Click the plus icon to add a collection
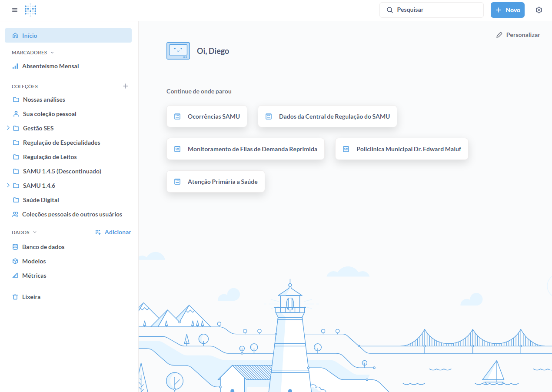 tap(126, 86)
